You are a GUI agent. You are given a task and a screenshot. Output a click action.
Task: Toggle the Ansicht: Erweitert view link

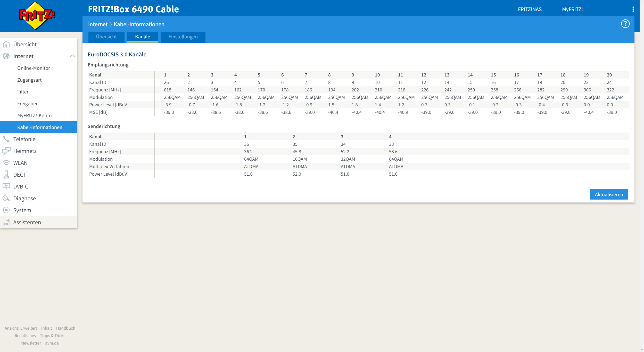[x=21, y=328]
